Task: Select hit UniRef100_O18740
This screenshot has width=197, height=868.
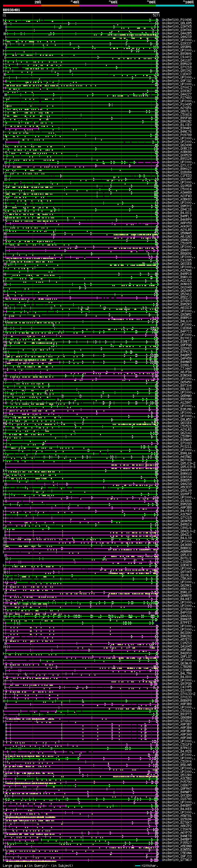Action: tap(177, 799)
